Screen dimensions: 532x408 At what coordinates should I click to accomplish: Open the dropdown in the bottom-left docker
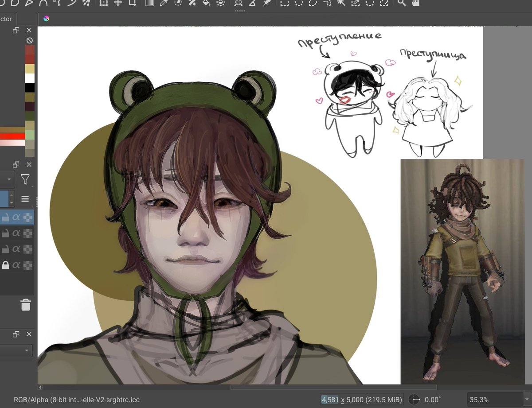(16, 350)
